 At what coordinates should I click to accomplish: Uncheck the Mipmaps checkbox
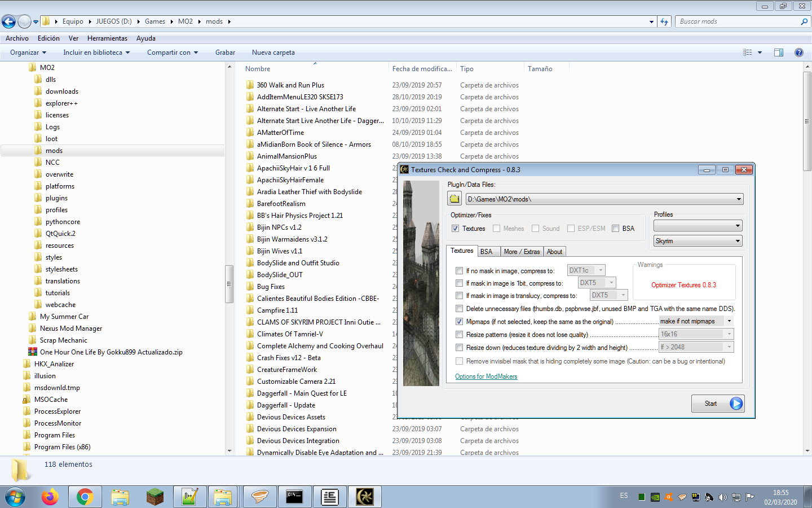(459, 322)
